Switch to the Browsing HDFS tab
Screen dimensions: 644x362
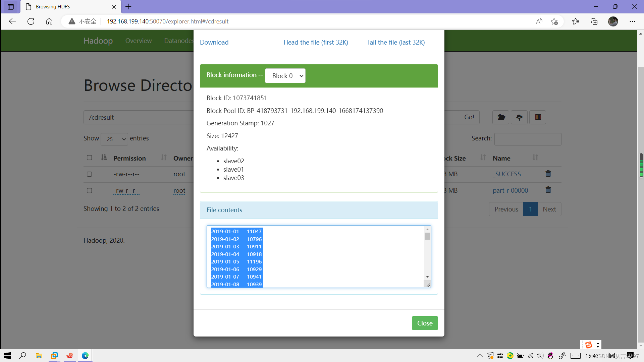coord(67,7)
